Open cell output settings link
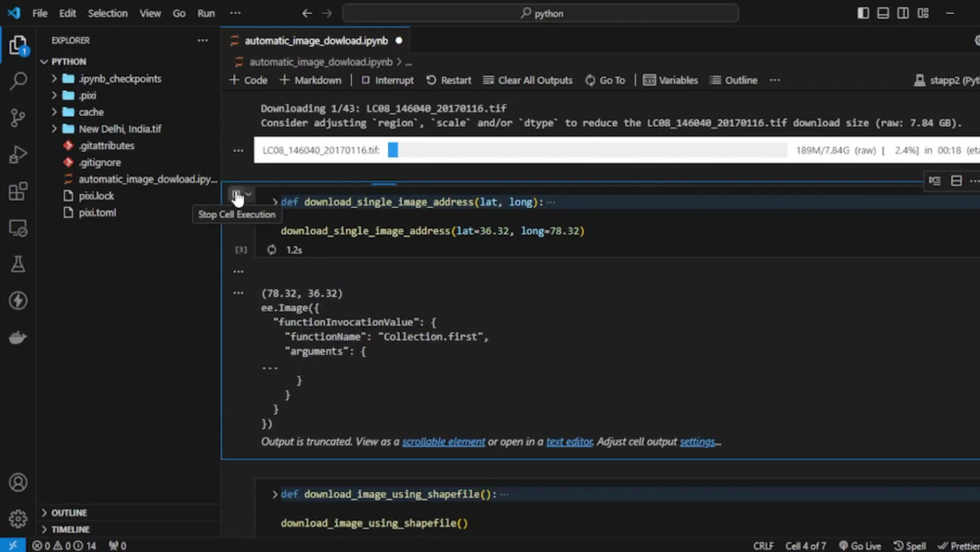The image size is (980, 552). click(x=698, y=442)
